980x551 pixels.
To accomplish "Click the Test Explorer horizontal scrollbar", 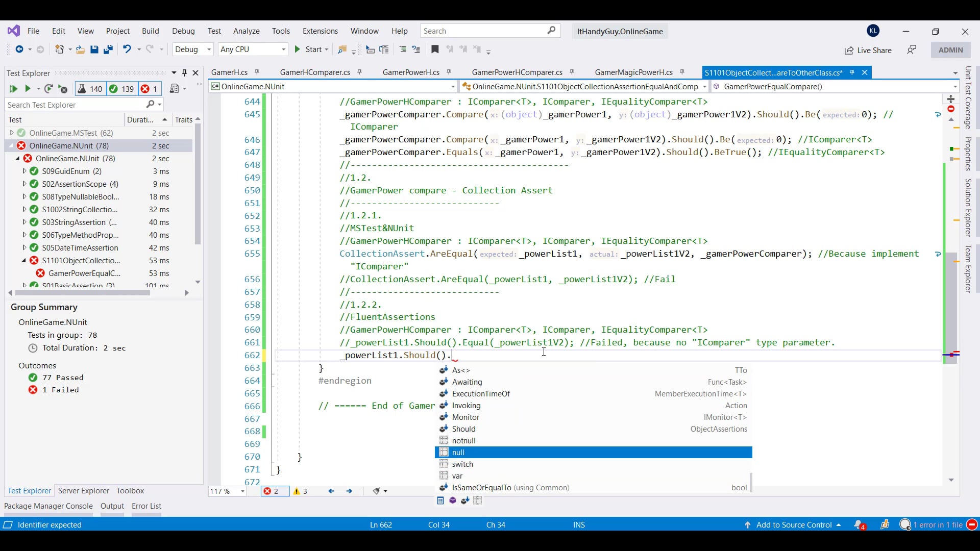I will click(x=82, y=293).
